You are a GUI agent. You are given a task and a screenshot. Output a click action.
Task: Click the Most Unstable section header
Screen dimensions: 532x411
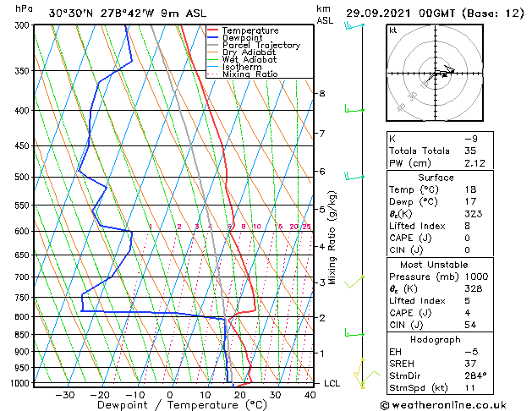click(436, 265)
